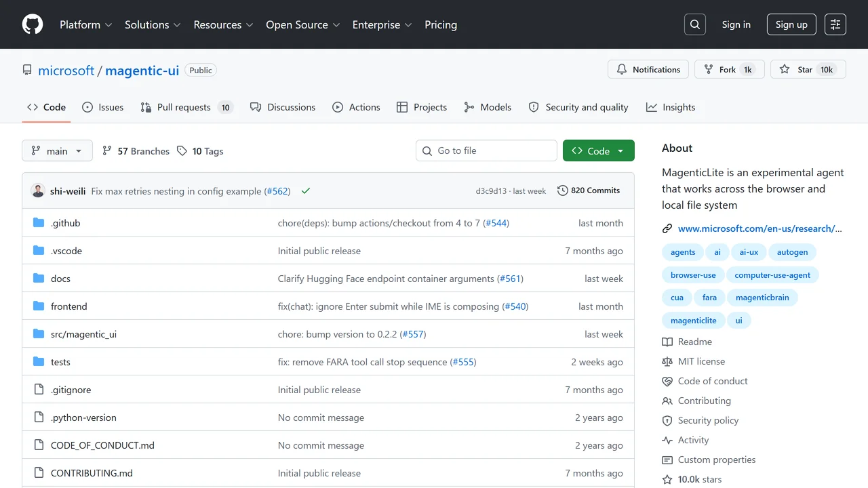Open pull request #555 link
Screen dimensions: 868x488
coord(463,362)
